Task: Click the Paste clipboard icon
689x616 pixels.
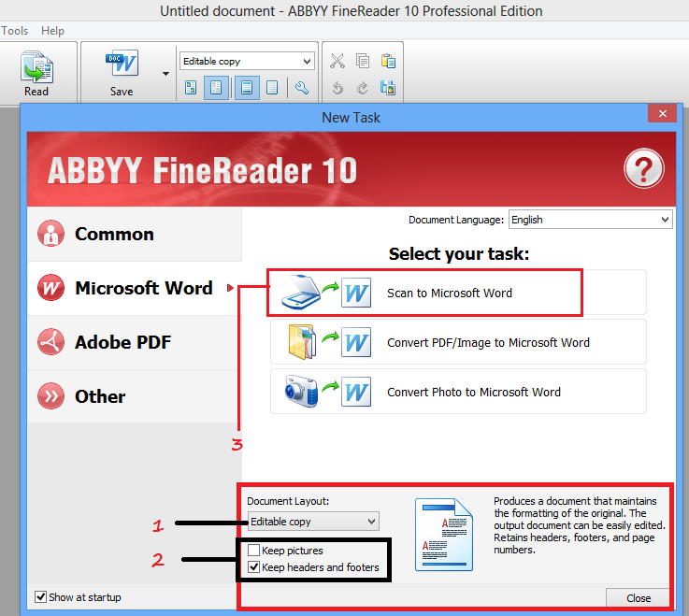Action: pos(388,61)
